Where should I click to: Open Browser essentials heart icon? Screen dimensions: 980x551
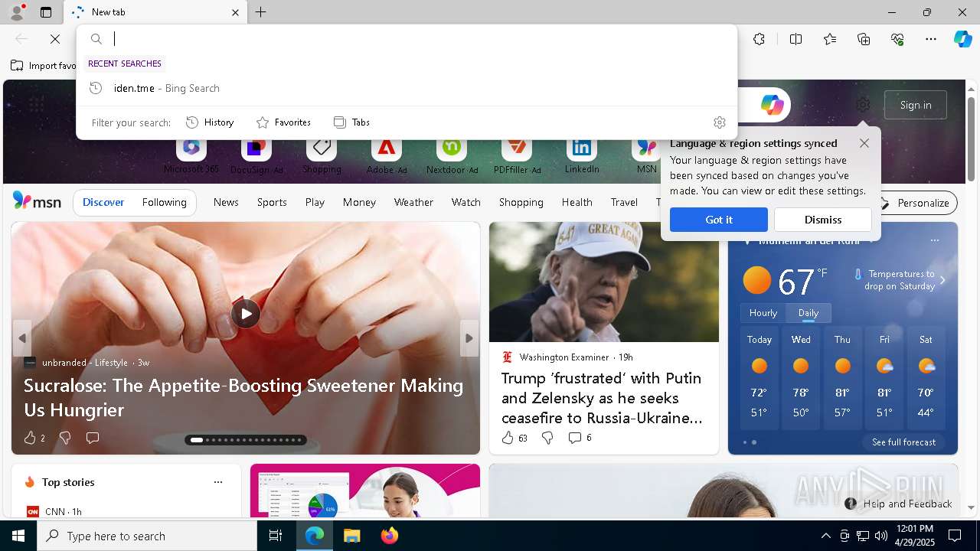pos(897,39)
